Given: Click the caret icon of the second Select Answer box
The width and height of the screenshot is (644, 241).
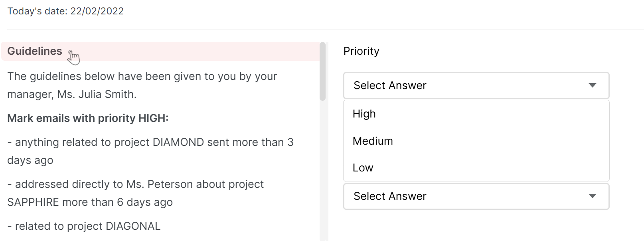Looking at the screenshot, I should tap(593, 196).
